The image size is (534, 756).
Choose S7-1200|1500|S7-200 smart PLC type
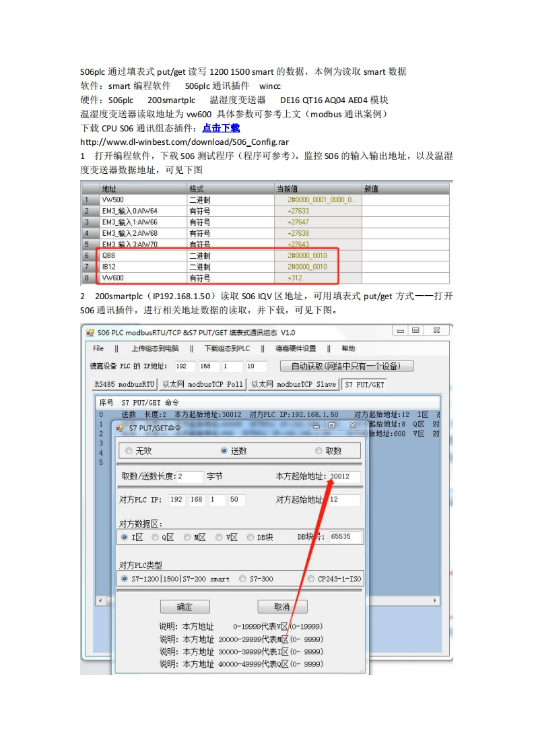(x=176, y=579)
